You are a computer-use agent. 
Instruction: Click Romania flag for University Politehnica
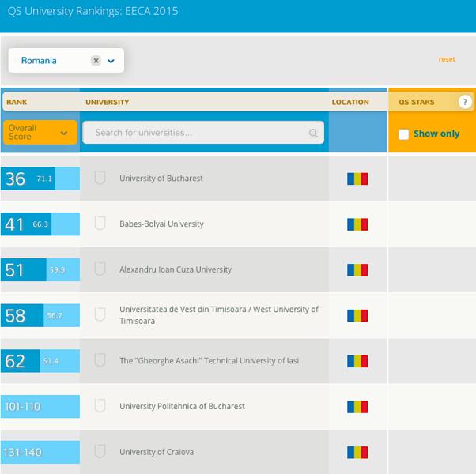tap(357, 407)
